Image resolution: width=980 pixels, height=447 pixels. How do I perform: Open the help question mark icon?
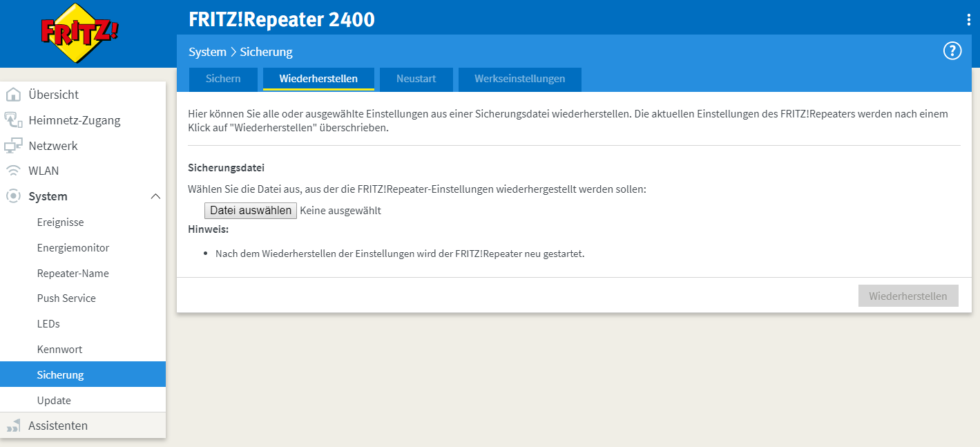[x=952, y=50]
